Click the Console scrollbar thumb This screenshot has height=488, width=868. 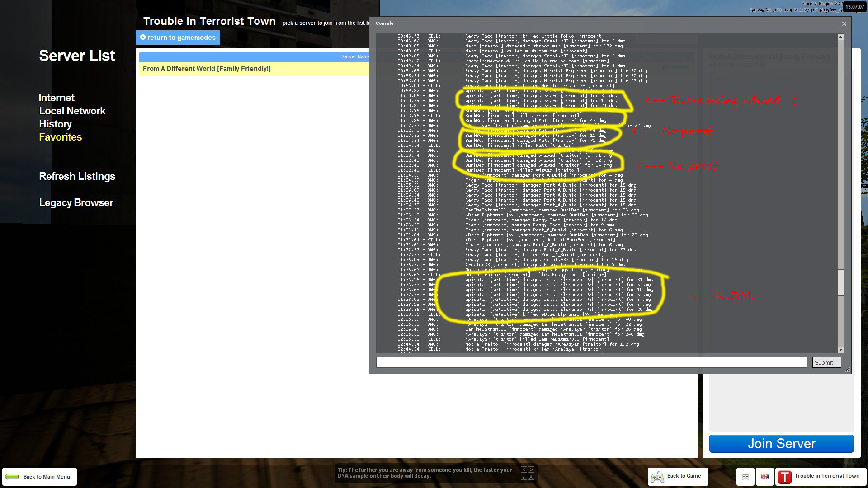click(x=841, y=282)
